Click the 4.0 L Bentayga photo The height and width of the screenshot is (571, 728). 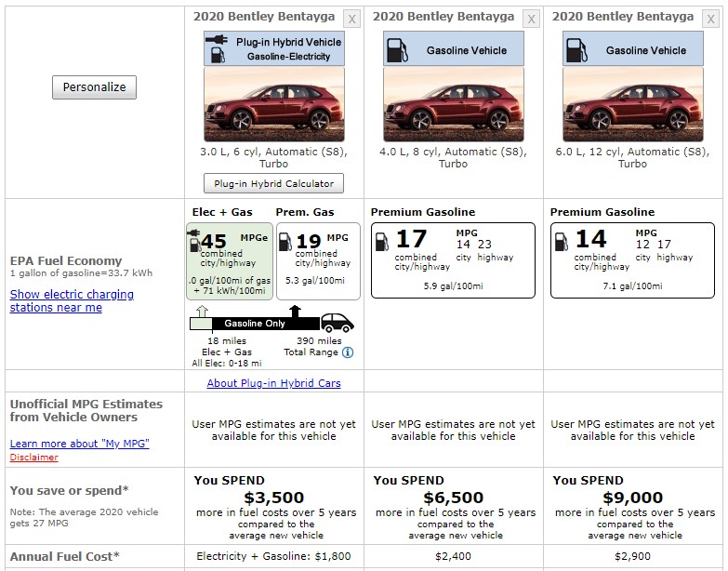coord(453,104)
